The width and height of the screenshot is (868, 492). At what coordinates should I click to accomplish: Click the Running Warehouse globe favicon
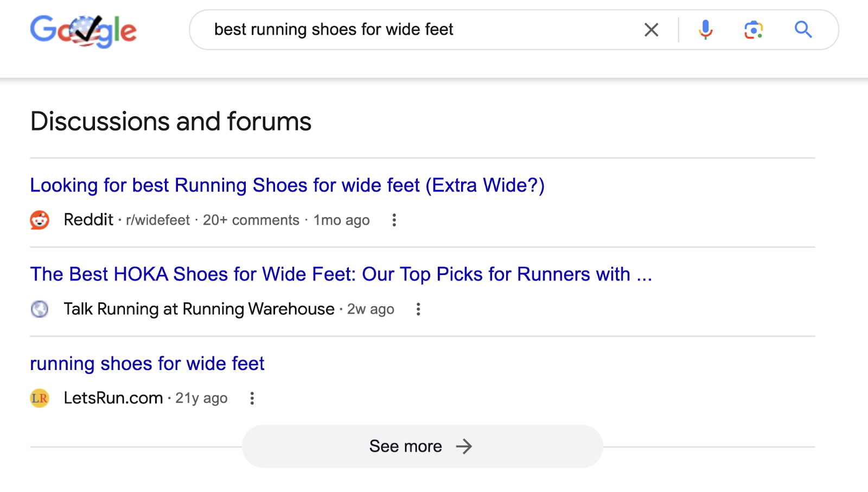click(x=40, y=309)
